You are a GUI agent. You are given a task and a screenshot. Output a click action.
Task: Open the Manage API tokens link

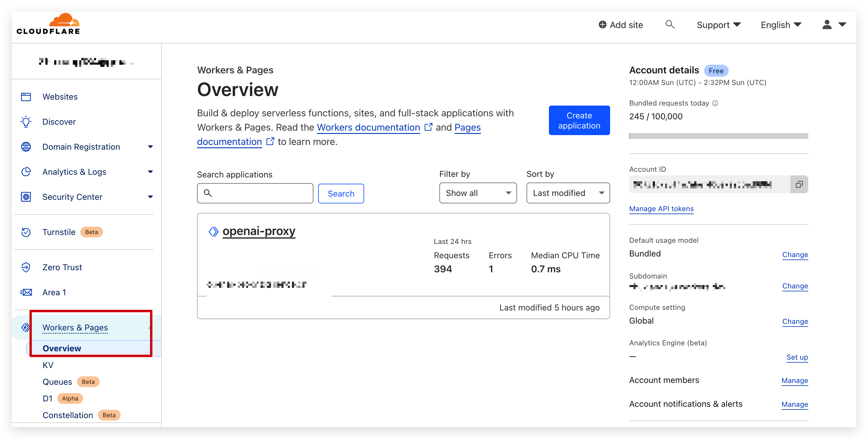pyautogui.click(x=661, y=209)
